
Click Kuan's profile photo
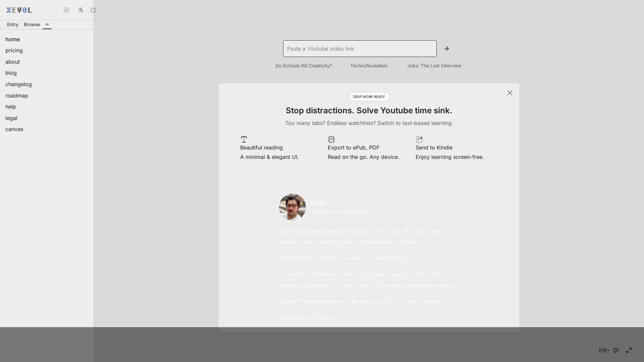click(x=292, y=207)
